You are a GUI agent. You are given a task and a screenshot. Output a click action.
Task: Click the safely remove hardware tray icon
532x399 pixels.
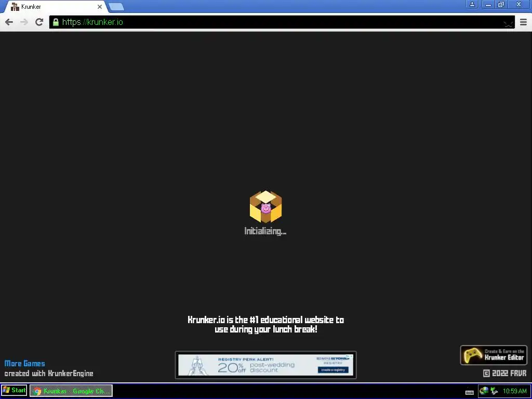tap(494, 391)
